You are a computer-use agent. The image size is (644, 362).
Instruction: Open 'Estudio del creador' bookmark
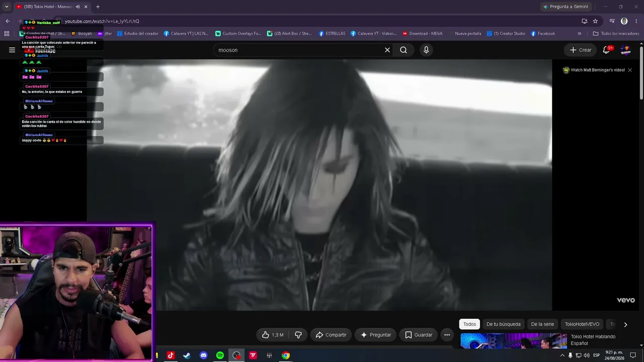[138, 34]
